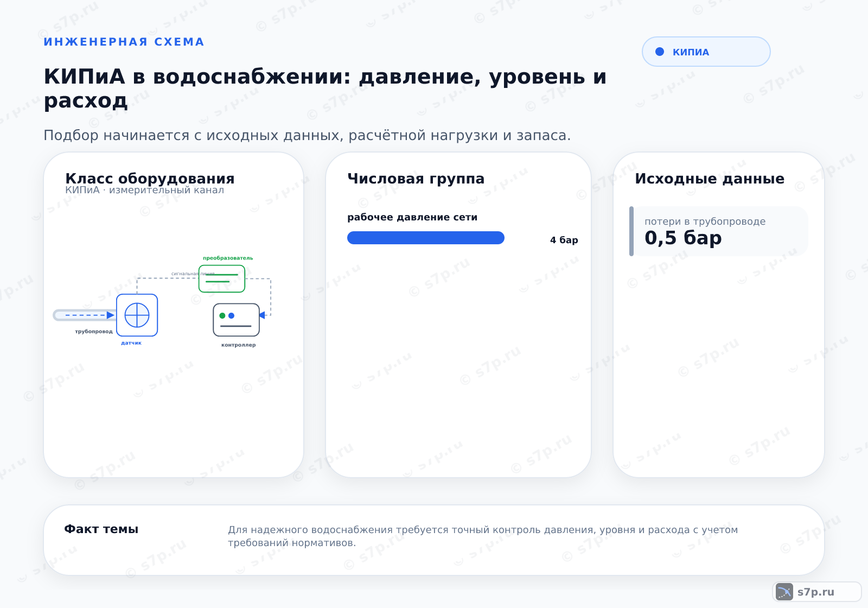This screenshot has width=868, height=608.
Task: Click the 'Факт темы' label
Action: [x=101, y=529]
